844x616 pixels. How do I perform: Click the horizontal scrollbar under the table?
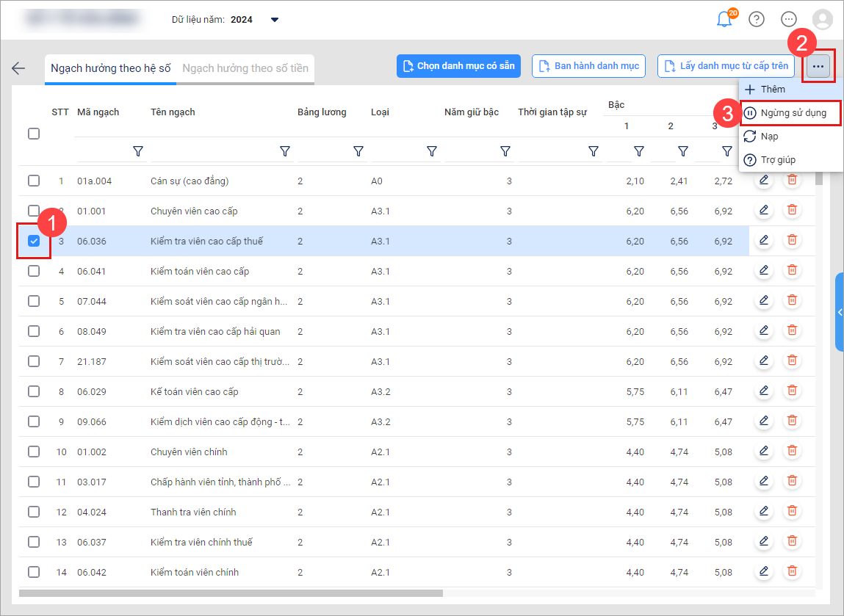(231, 593)
